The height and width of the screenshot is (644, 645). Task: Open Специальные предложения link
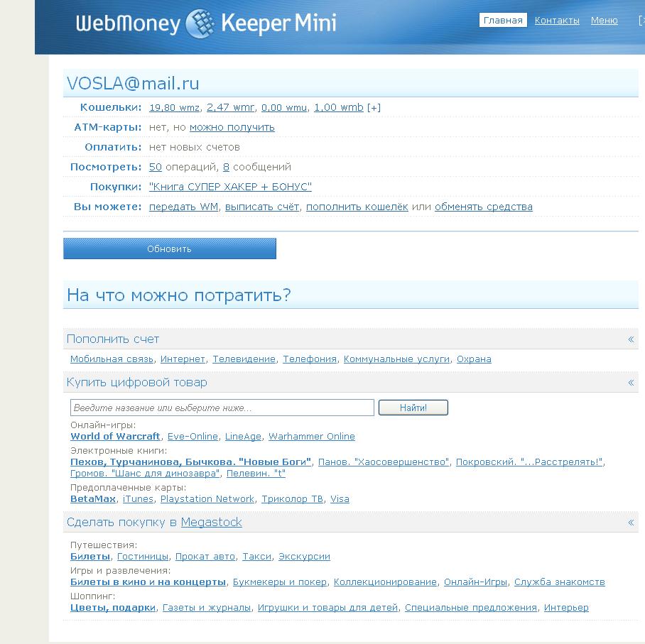pyautogui.click(x=471, y=607)
